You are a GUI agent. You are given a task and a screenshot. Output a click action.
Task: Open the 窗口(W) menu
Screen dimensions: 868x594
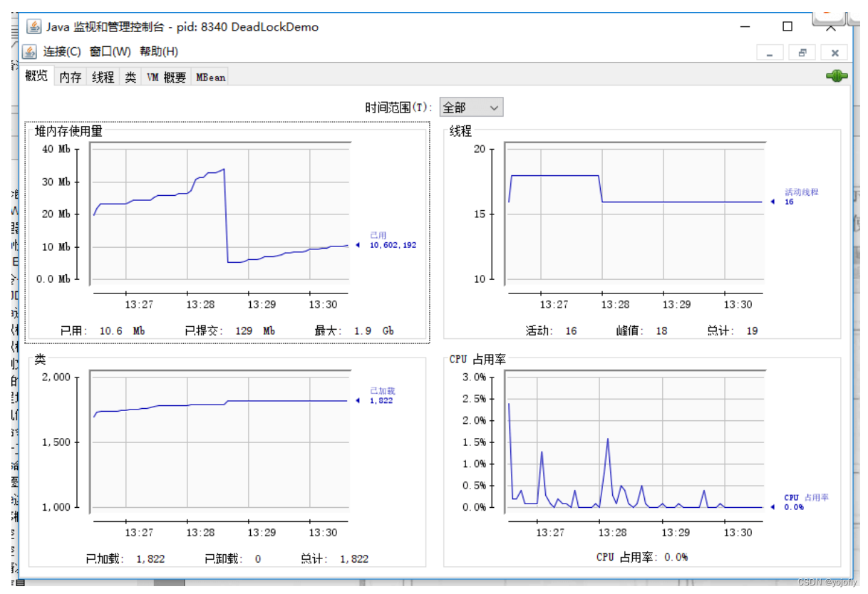[x=110, y=51]
